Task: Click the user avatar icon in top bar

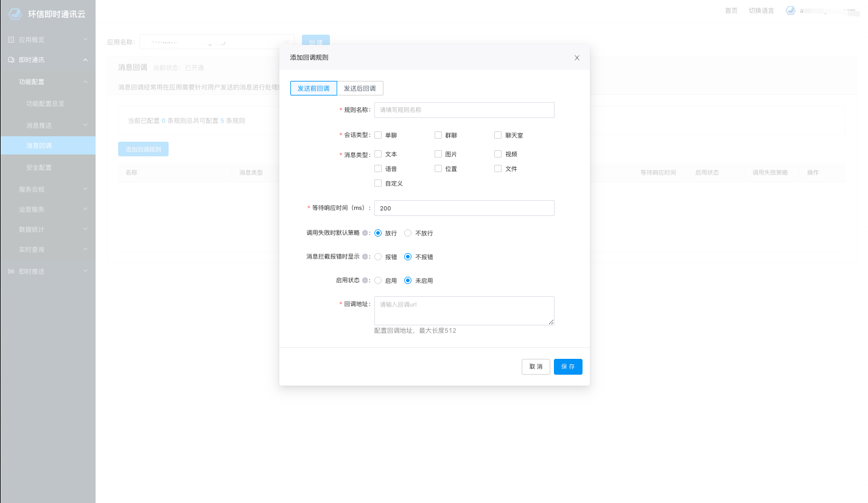Action: [791, 10]
